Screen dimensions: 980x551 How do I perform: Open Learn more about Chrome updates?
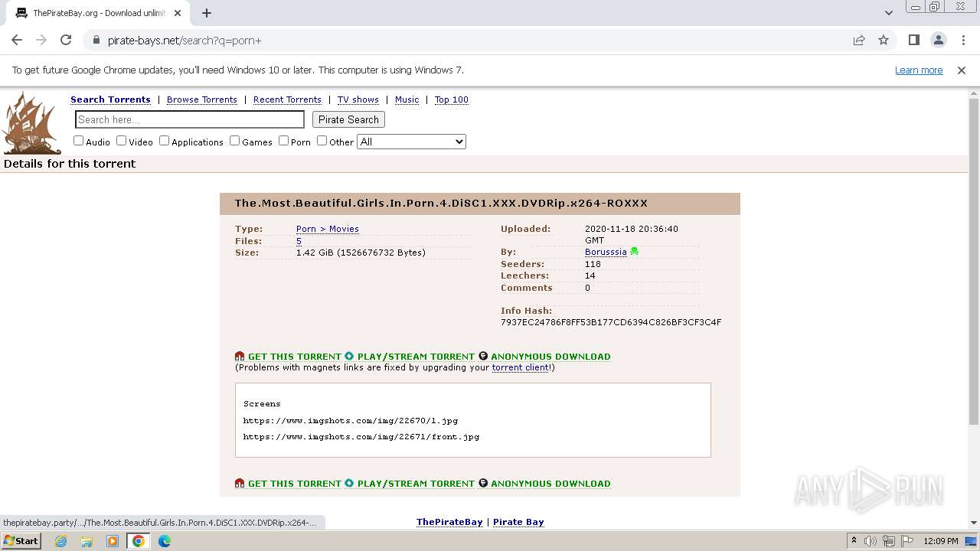pyautogui.click(x=919, y=70)
